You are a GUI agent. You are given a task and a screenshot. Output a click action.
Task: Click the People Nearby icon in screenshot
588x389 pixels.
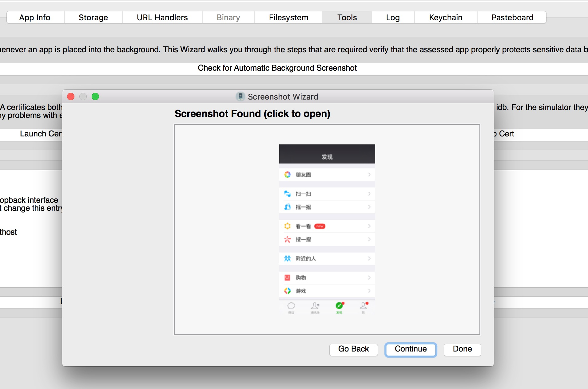coord(287,258)
